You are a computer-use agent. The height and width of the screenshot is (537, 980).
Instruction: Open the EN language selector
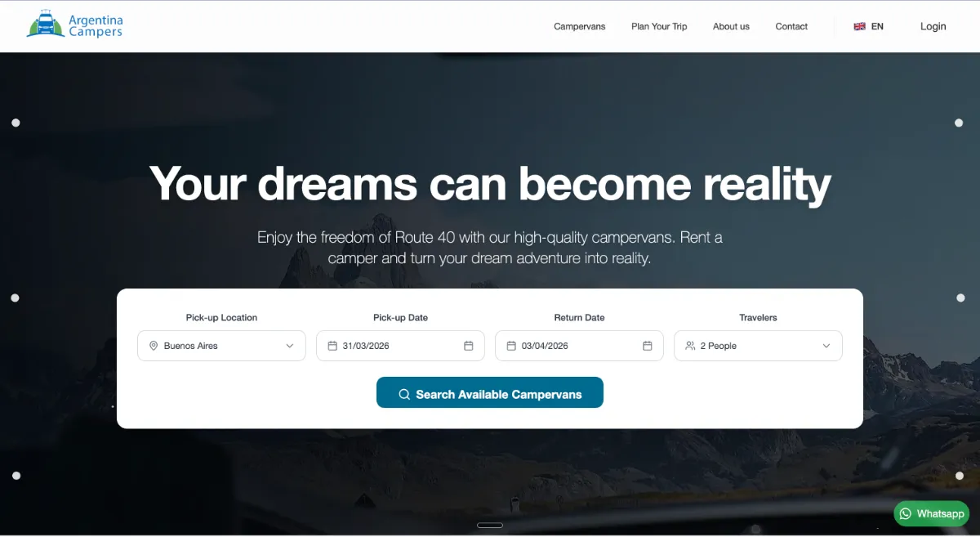pos(869,26)
